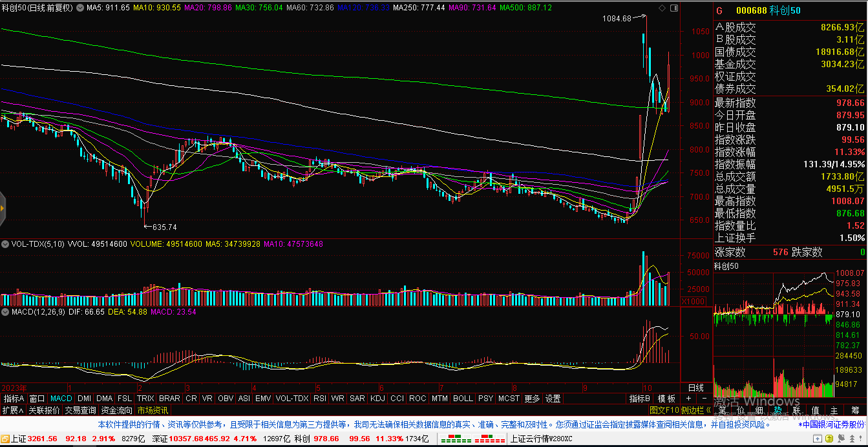Image resolution: width=868 pixels, height=447 pixels.
Task: Click the 图文F10 button
Action: click(x=664, y=410)
